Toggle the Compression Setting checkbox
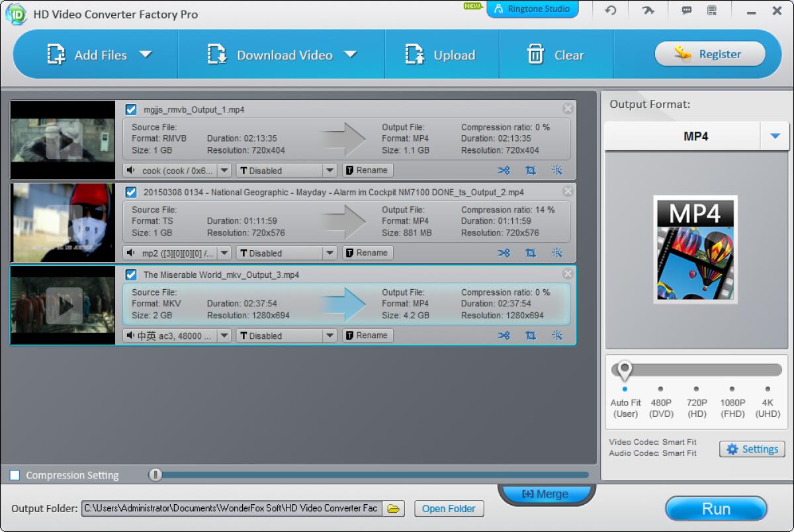 click(15, 475)
